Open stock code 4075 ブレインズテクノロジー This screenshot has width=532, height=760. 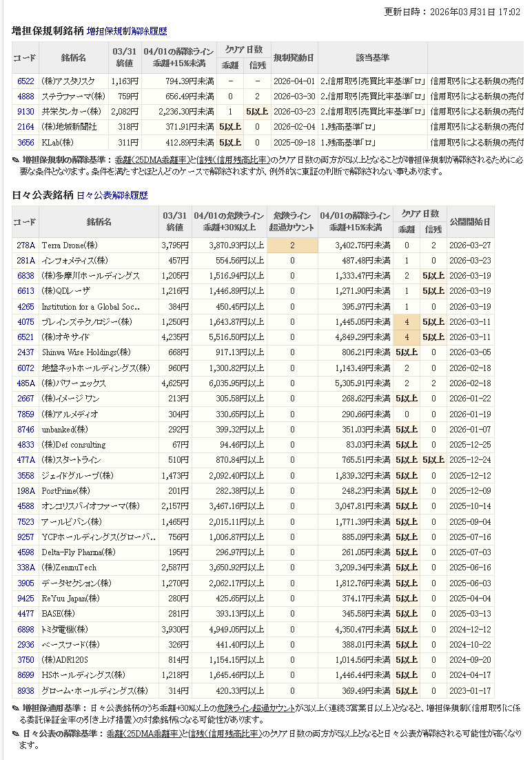25,322
